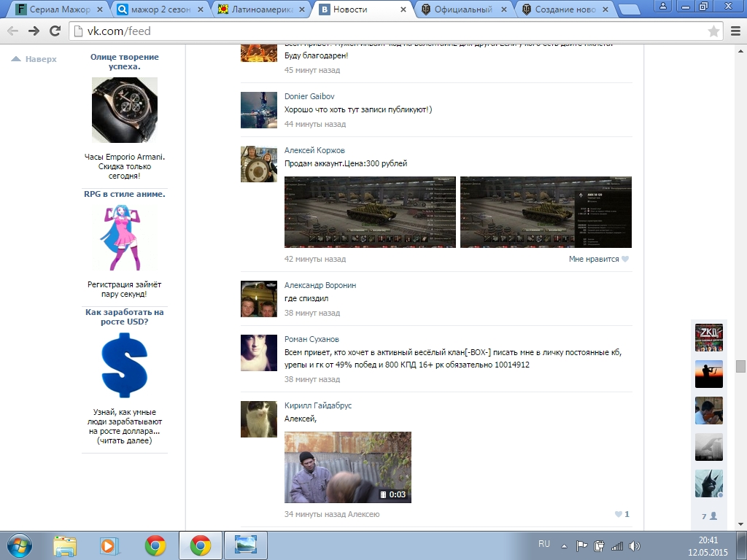The height and width of the screenshot is (560, 747).
Task: Open Александр Воронин's avatar
Action: pyautogui.click(x=259, y=299)
